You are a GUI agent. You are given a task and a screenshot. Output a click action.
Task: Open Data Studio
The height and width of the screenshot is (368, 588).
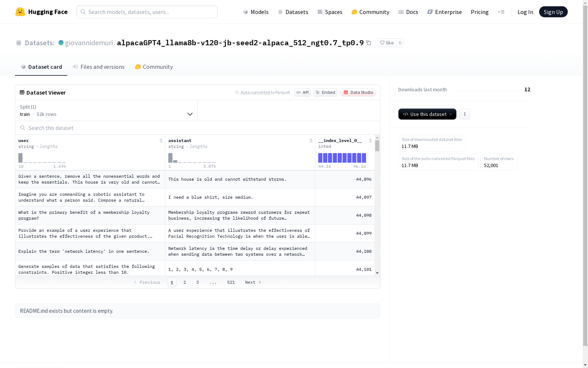pyautogui.click(x=358, y=92)
